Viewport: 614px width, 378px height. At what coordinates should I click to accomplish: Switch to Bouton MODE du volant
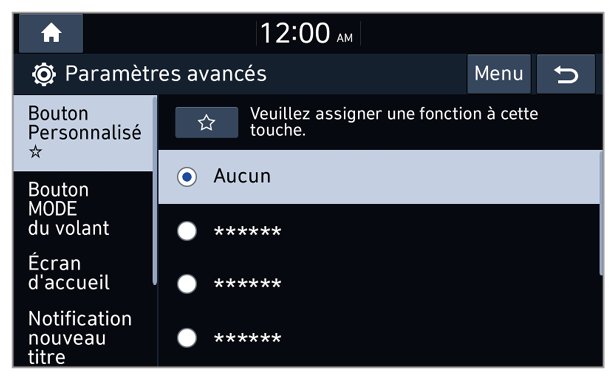[83, 209]
